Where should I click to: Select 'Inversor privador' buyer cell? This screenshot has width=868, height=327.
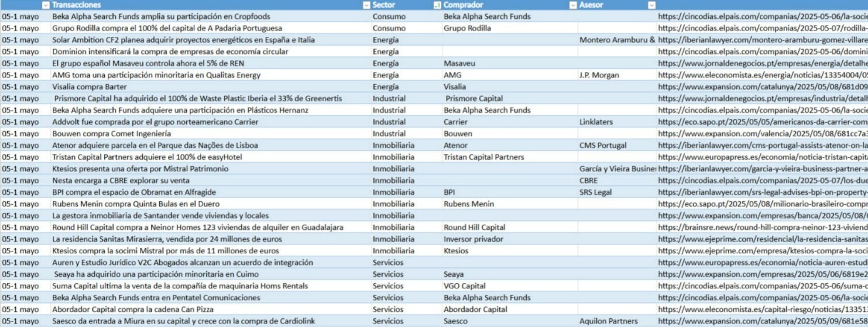click(x=510, y=239)
